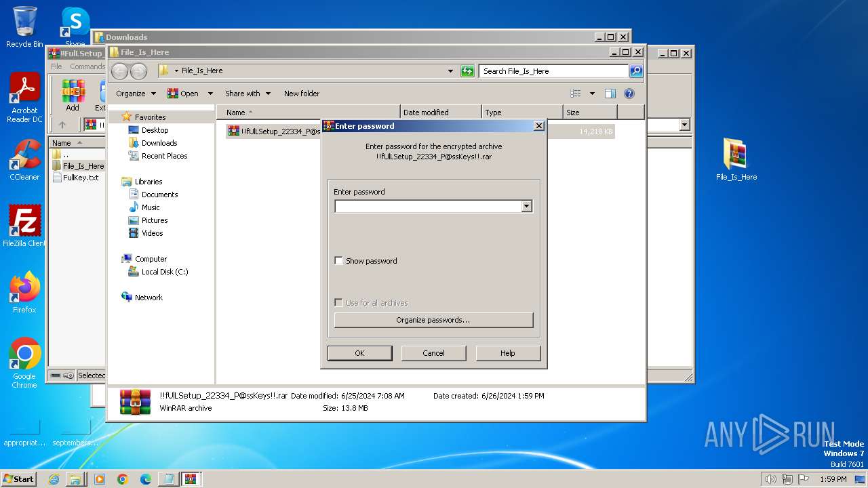The image size is (868, 488).
Task: Open Firefox desktop shortcut
Action: 24,292
